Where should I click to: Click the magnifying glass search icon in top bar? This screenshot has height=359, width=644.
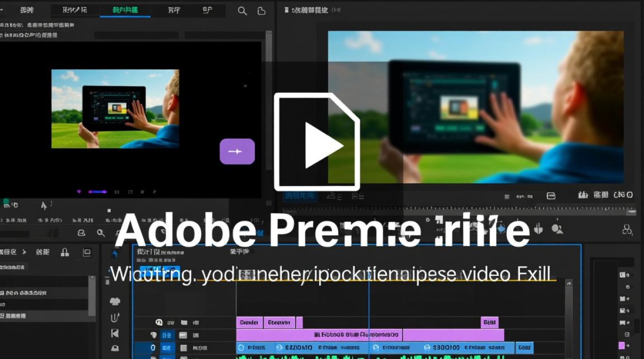click(x=242, y=11)
